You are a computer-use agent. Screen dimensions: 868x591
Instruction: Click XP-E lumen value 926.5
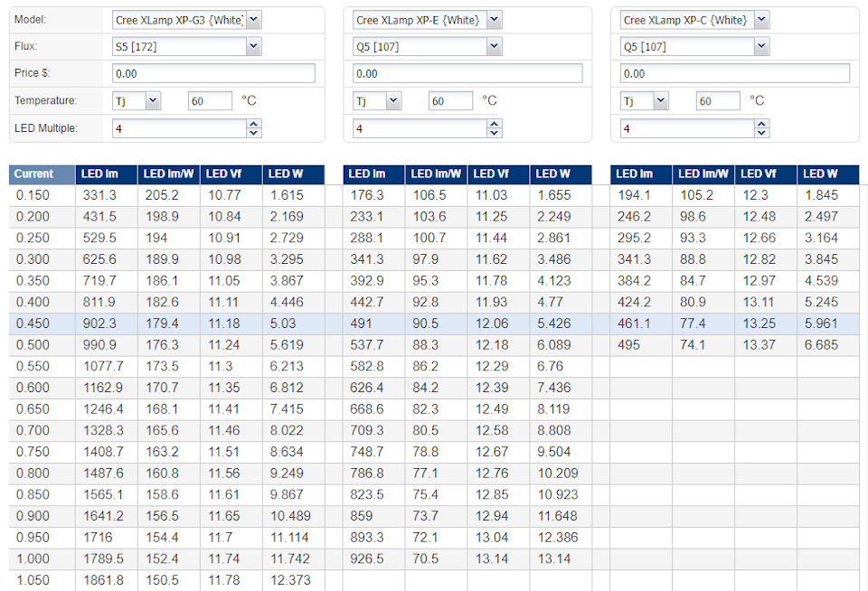click(x=366, y=558)
